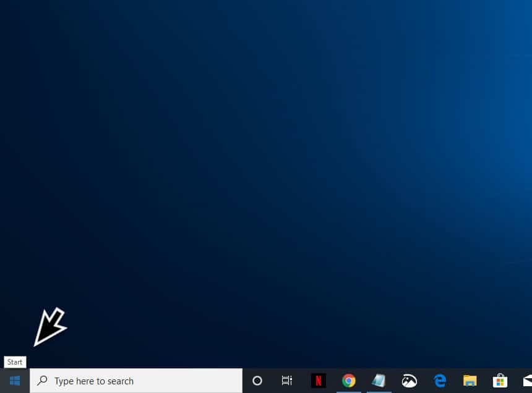The height and width of the screenshot is (393, 532).
Task: Launch Microsoft Edge from the taskbar
Action: pyautogui.click(x=440, y=381)
